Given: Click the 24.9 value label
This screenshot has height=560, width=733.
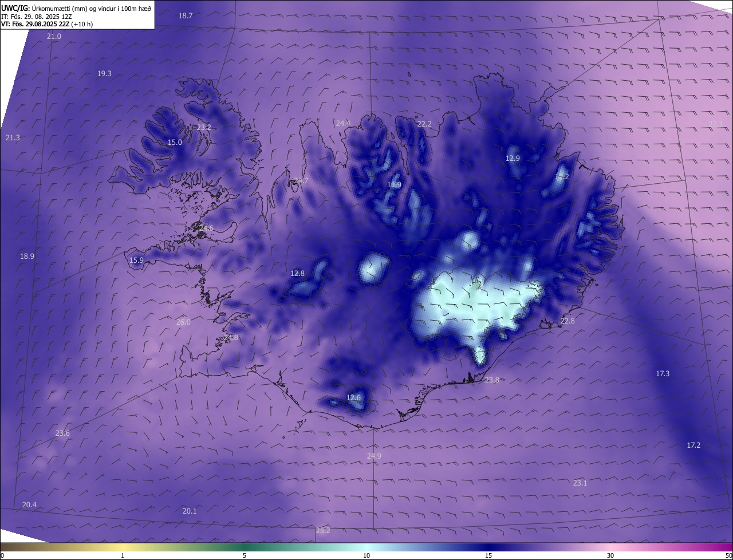Looking at the screenshot, I should point(374,456).
